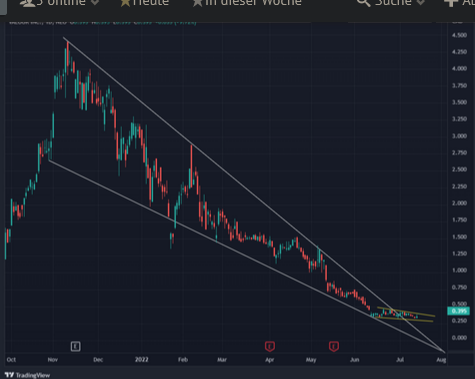The image size is (475, 379).
Task: Click the symbol OHLC legend above the chart
Action: (103, 23)
